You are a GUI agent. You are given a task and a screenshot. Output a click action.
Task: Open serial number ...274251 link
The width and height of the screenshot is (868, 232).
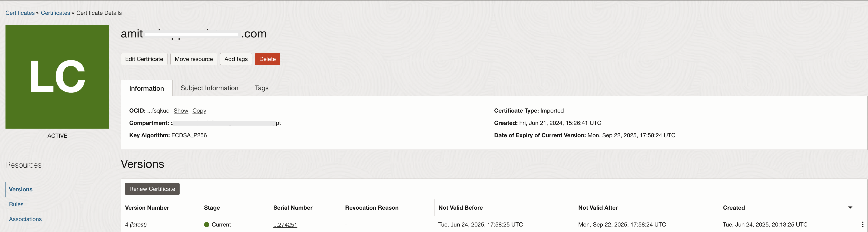point(285,225)
